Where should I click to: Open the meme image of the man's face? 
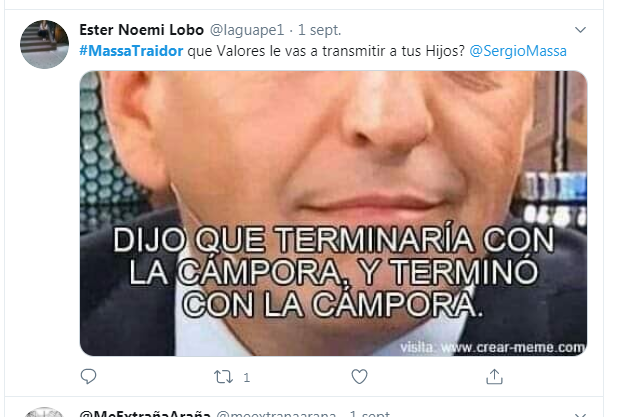click(333, 213)
